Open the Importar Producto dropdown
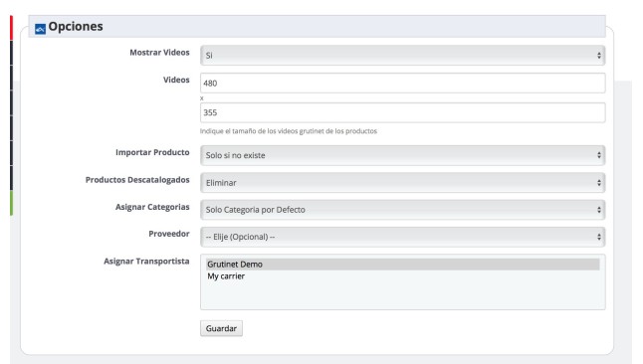Viewport: 643px width, 364px height. coord(403,155)
